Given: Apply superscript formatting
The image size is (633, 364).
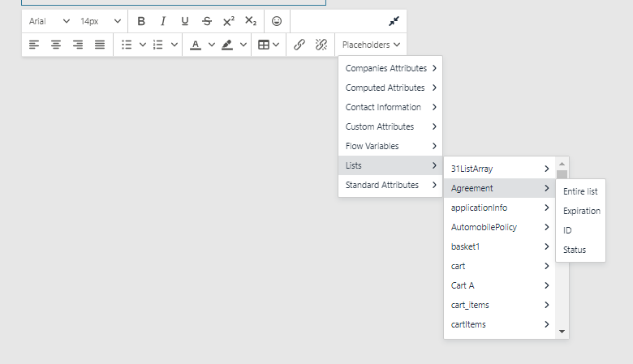Looking at the screenshot, I should (228, 21).
